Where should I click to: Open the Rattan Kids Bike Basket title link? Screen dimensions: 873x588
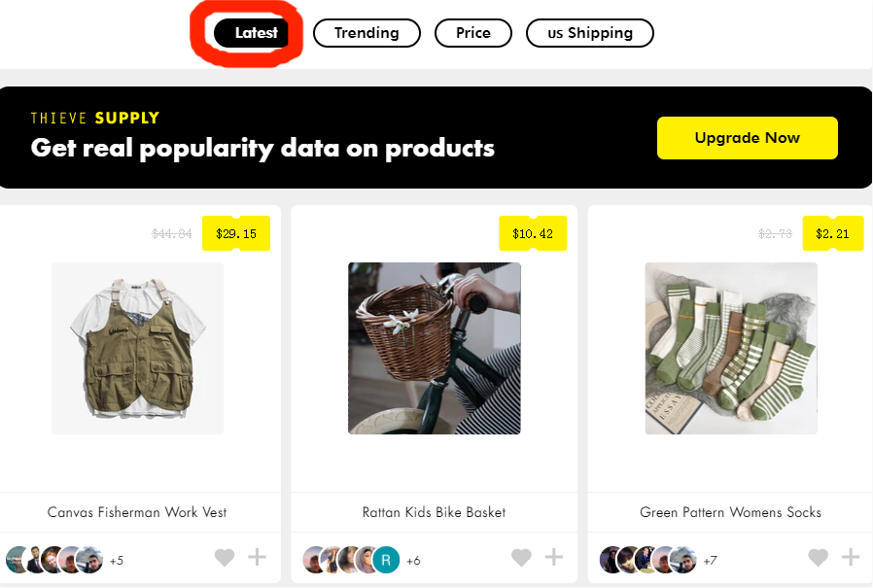click(435, 512)
